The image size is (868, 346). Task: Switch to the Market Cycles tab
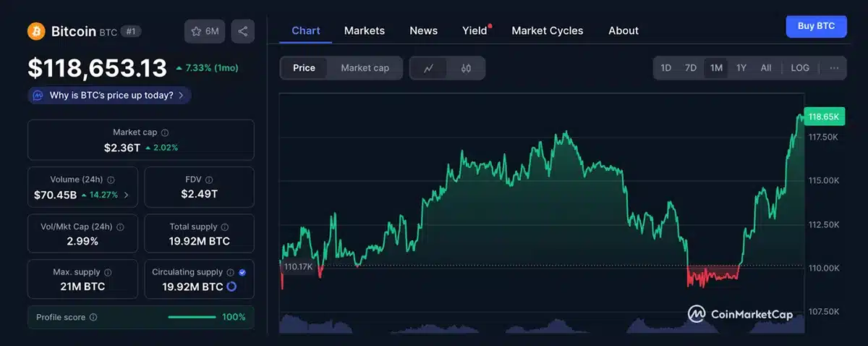(547, 30)
